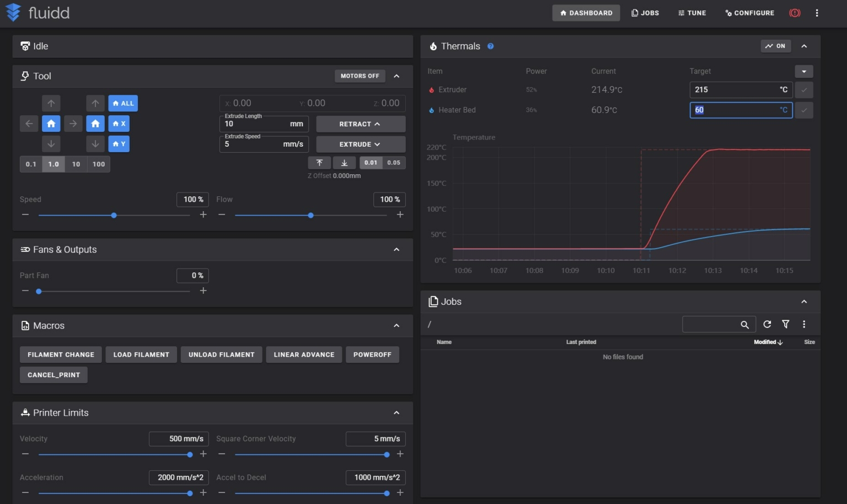Click the emergency stop icon
Viewport: 847px width, 504px height.
795,13
